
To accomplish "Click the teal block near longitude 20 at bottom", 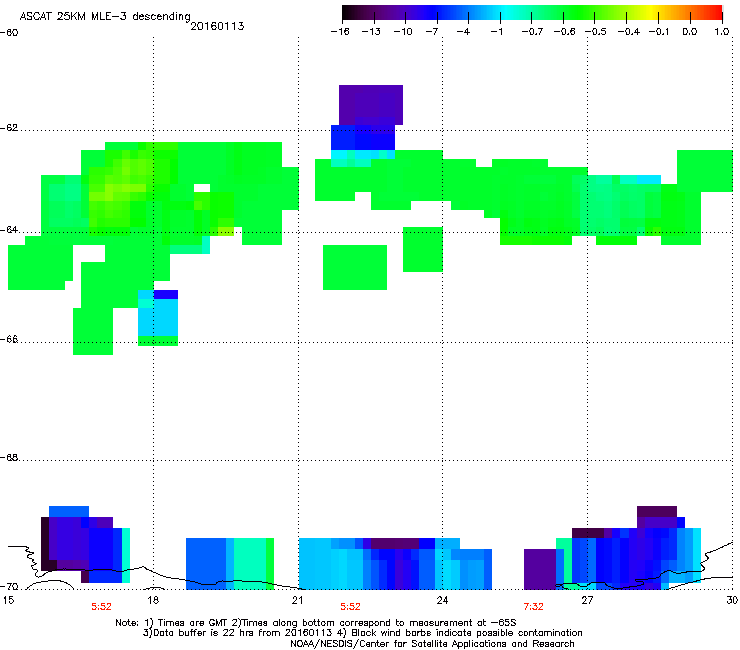I will coord(250,564).
